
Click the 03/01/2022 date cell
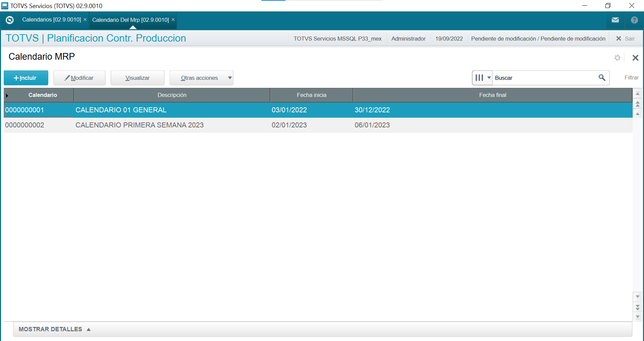tap(289, 110)
